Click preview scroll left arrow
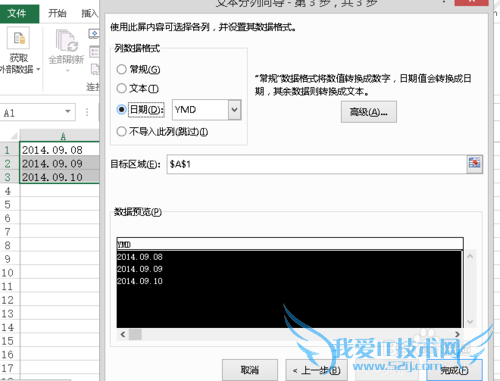 point(123,334)
